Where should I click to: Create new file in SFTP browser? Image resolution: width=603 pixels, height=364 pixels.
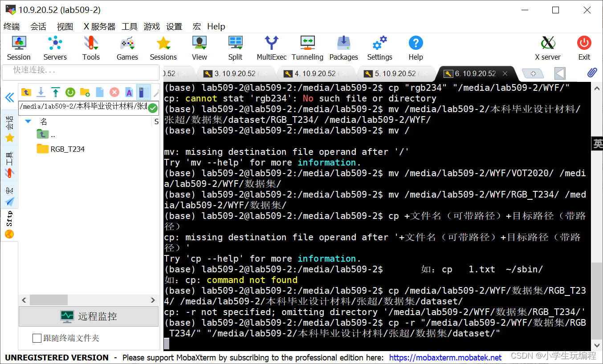[x=100, y=92]
